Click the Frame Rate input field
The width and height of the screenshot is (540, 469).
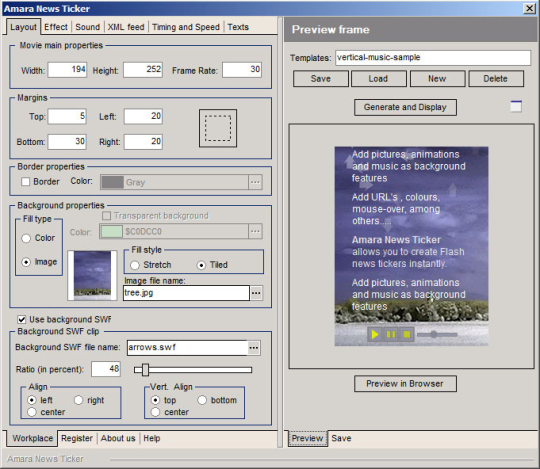[242, 70]
